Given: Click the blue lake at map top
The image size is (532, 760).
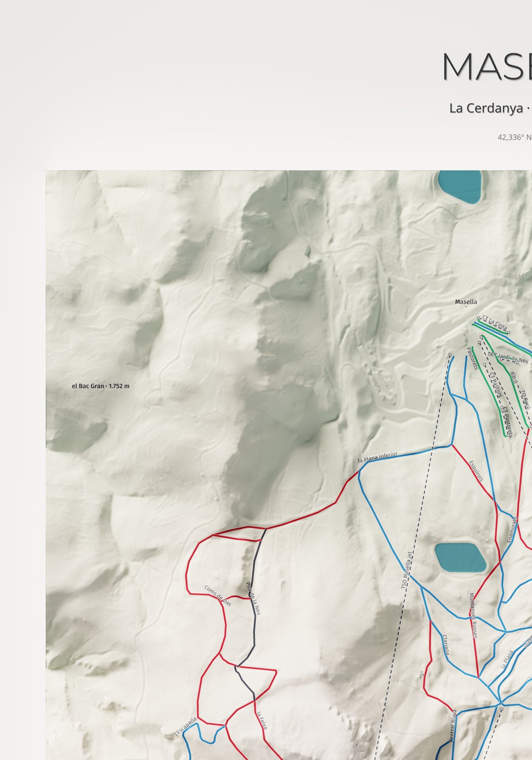Looking at the screenshot, I should [459, 186].
